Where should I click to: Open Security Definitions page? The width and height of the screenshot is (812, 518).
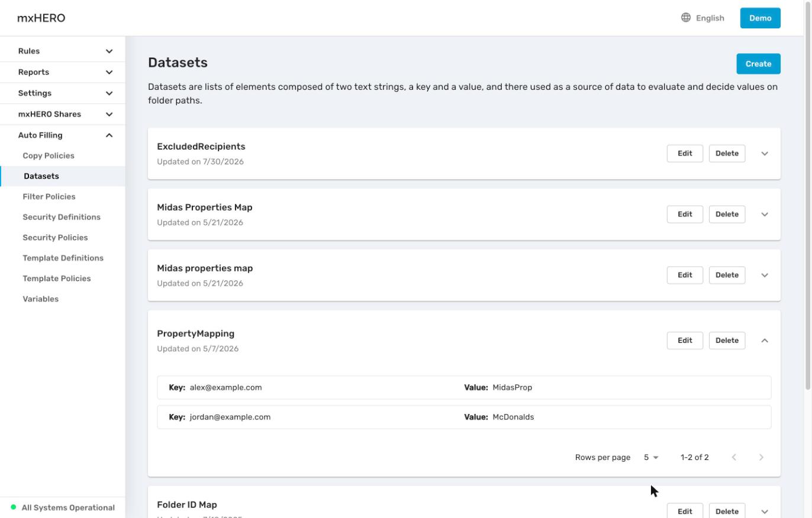point(63,217)
